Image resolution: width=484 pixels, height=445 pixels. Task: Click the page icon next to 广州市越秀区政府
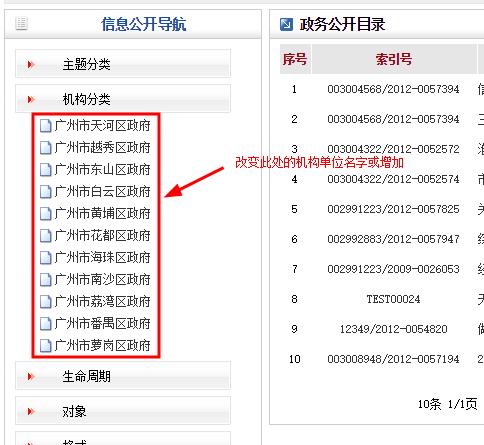[x=45, y=148]
